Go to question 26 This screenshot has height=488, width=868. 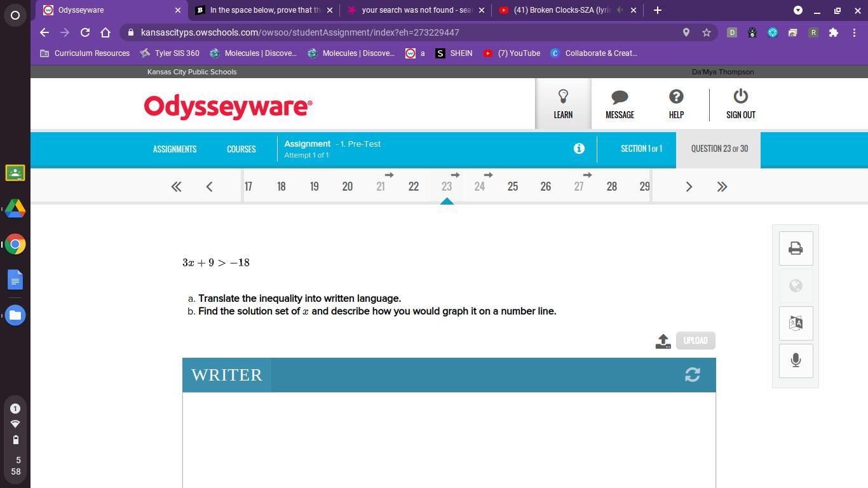pyautogui.click(x=546, y=187)
